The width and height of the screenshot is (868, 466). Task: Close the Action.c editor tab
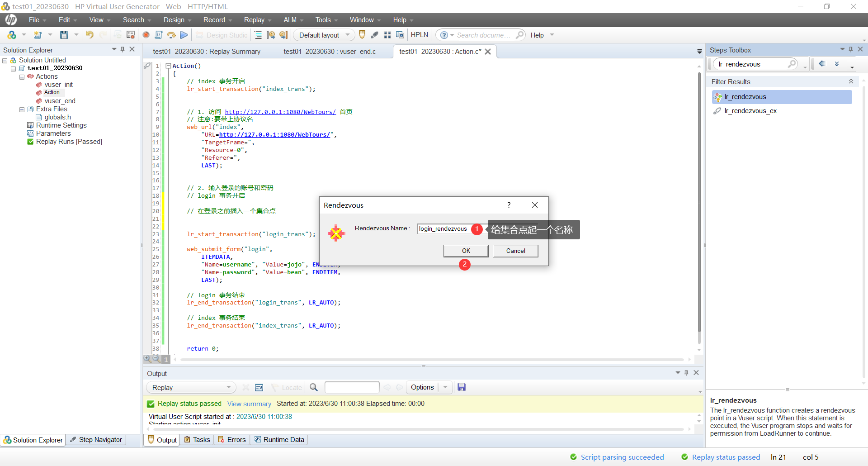488,52
